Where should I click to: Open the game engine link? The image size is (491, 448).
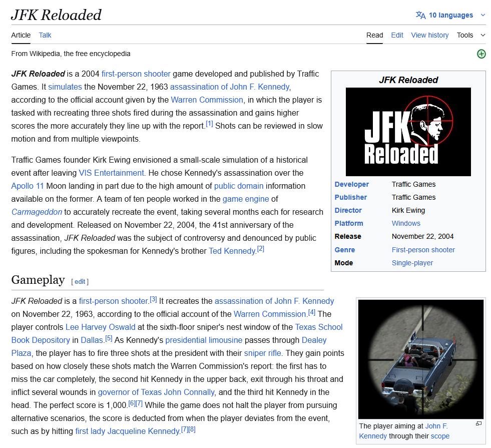(245, 199)
